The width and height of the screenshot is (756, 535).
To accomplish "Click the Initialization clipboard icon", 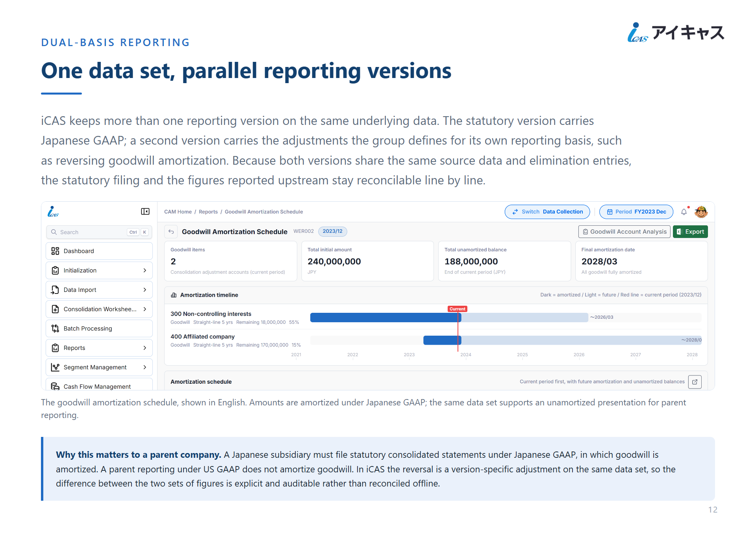I will 55,270.
